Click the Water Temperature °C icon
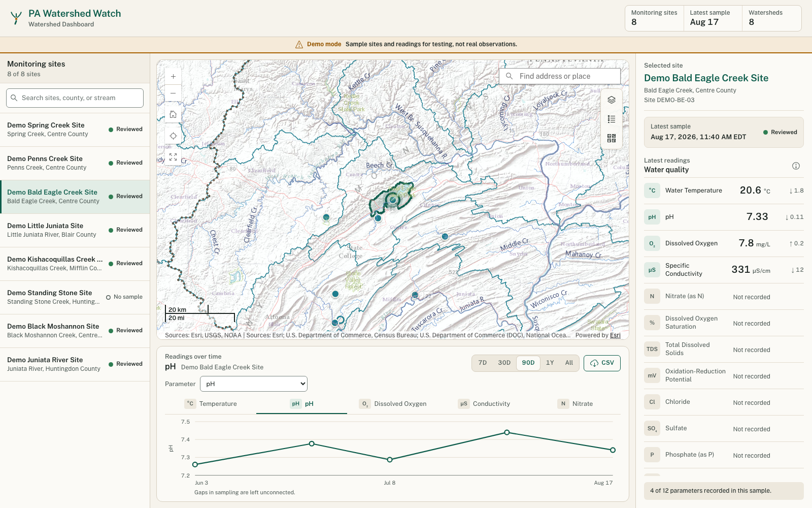The image size is (812, 508). click(x=652, y=190)
